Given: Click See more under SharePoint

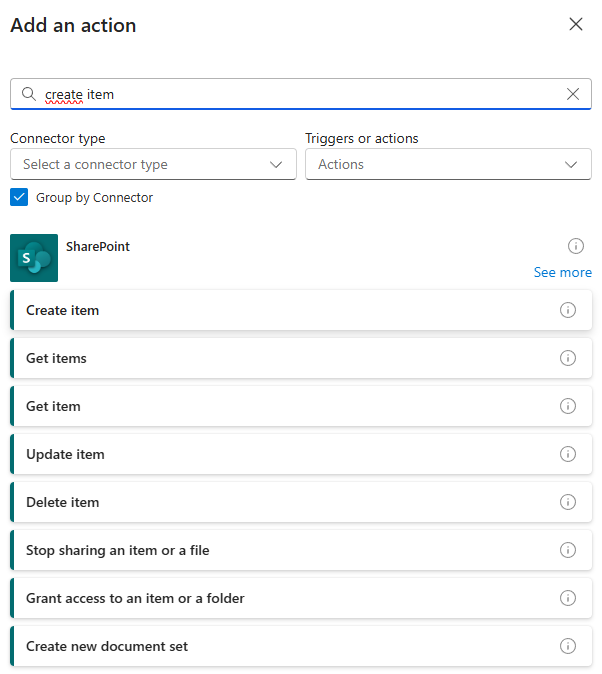Looking at the screenshot, I should coord(562,272).
